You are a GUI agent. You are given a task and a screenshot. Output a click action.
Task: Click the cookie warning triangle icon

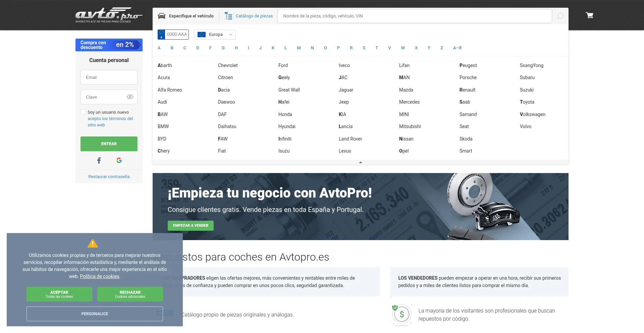click(x=93, y=243)
